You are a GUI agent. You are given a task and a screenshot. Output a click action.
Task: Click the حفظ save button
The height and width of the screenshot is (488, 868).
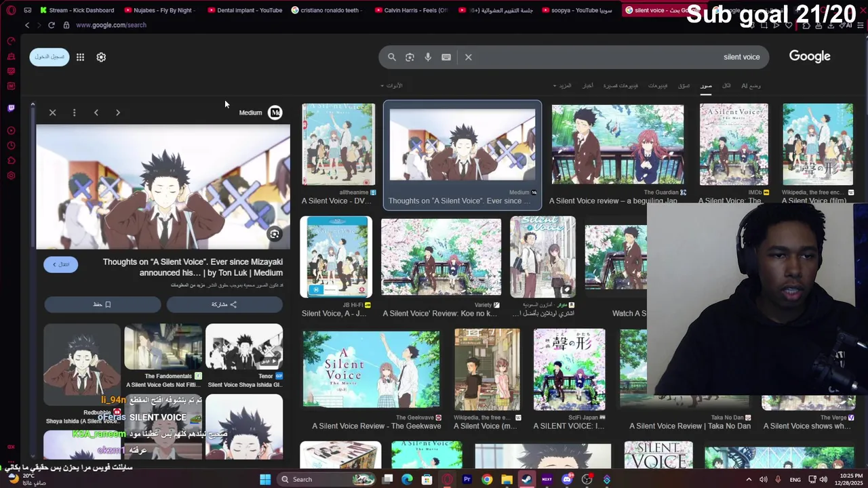[102, 304]
